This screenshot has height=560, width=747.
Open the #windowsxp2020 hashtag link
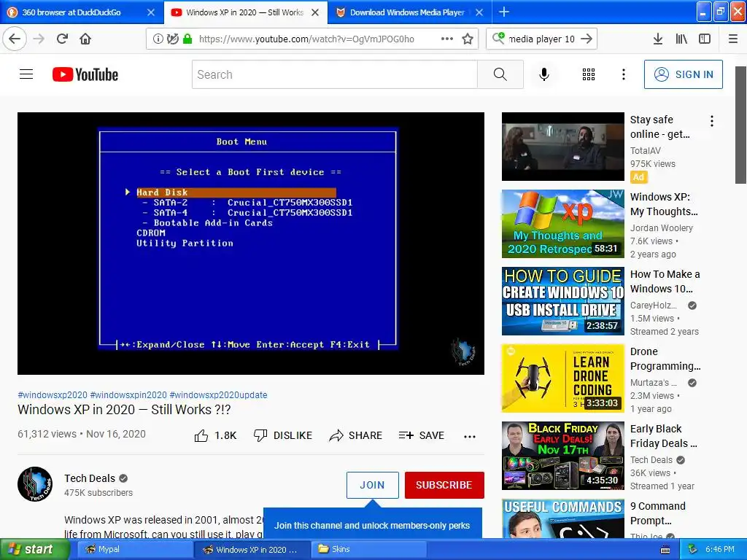coord(53,394)
